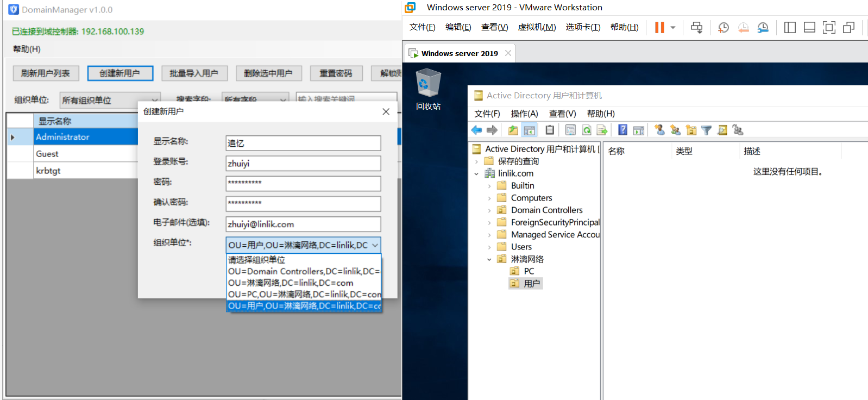Click the 显示名称 input field
The width and height of the screenshot is (868, 400).
click(x=303, y=143)
